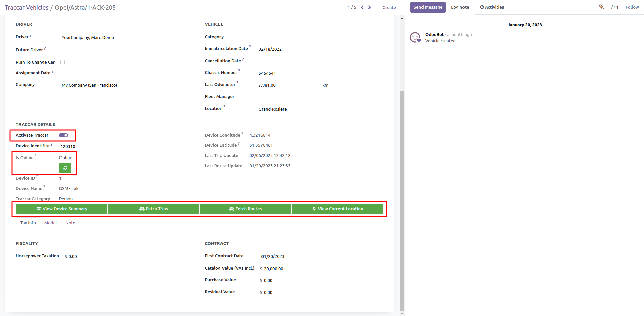Show the View Current Location map
The width and height of the screenshot is (644, 316).
(337, 209)
